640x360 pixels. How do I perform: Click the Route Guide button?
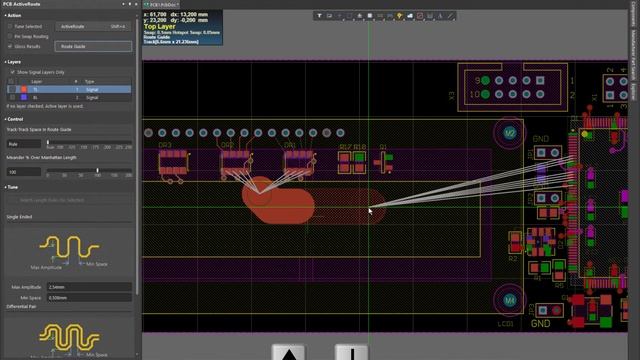tap(93, 47)
